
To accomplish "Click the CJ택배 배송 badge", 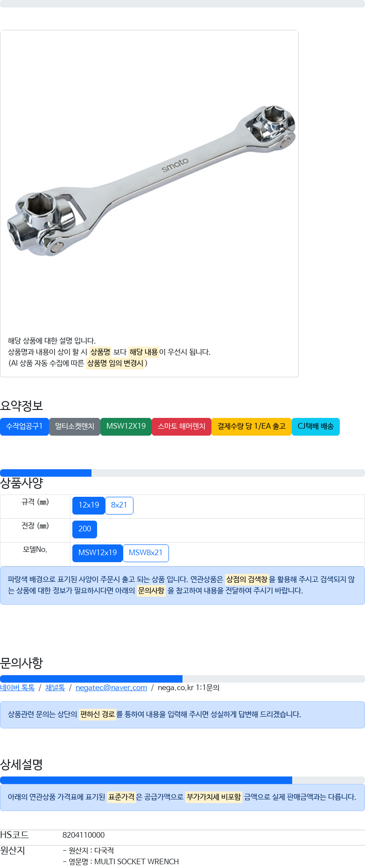I will [x=316, y=426].
